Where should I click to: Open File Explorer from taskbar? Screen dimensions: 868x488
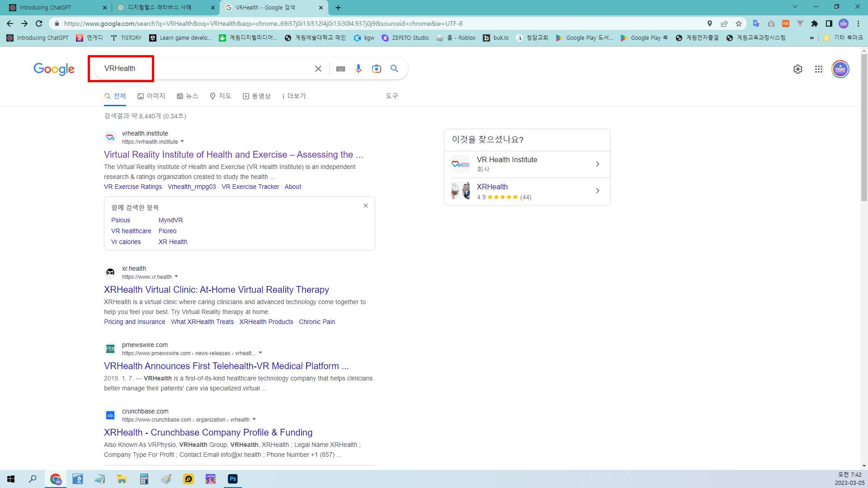click(122, 479)
